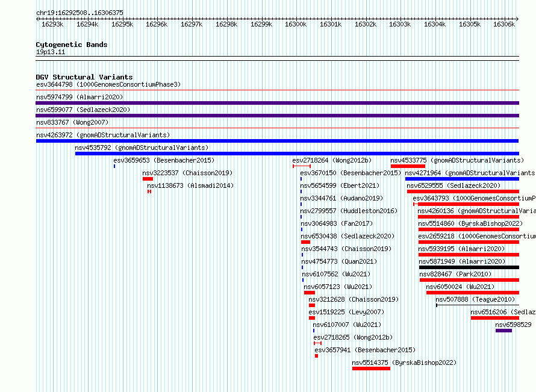Select the nsv5974799 Almarri2020 purple bar

point(277,103)
